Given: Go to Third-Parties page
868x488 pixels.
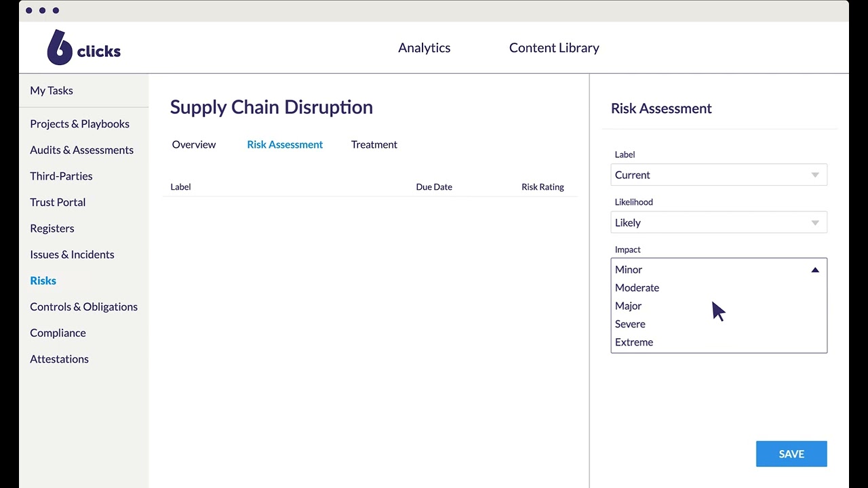Looking at the screenshot, I should 61,176.
